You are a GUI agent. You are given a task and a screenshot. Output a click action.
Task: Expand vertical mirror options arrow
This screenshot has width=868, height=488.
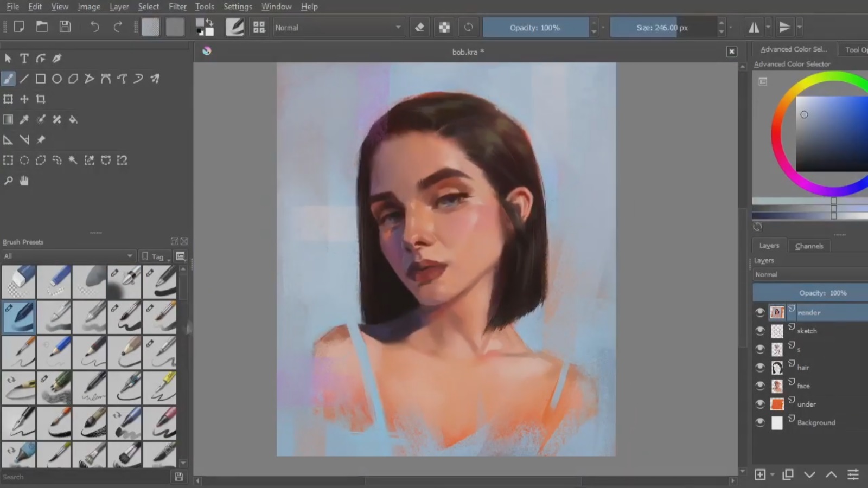point(799,27)
